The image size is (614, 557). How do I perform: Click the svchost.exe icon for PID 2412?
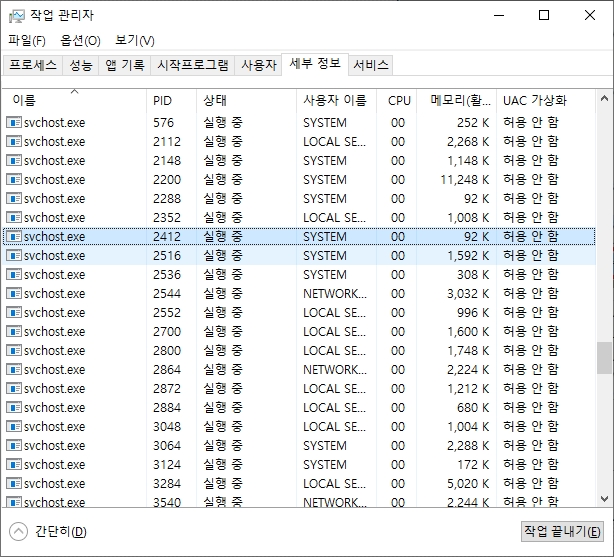[14, 237]
